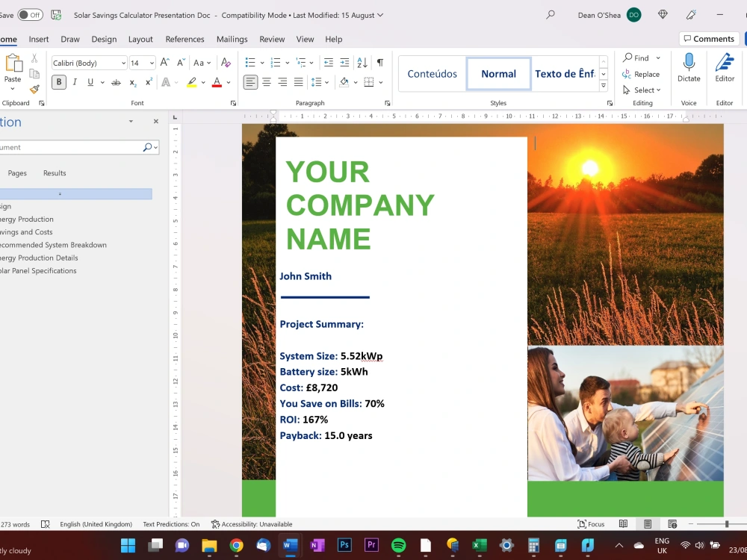747x560 pixels.
Task: Apply yellow text highlight color
Action: (191, 82)
